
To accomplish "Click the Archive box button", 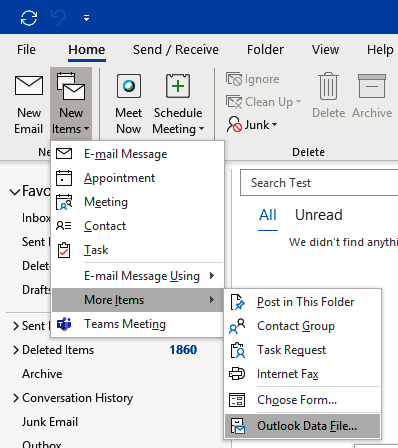I will 372,96.
